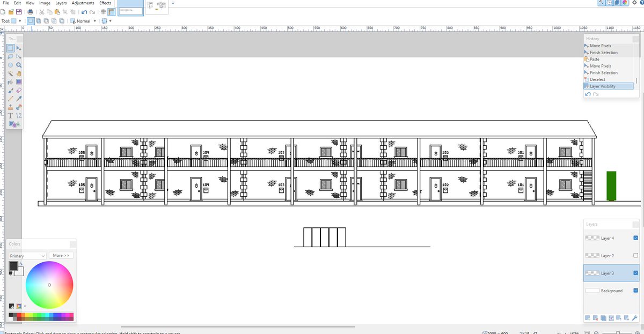This screenshot has height=334, width=644.
Task: Show Layer 2 using its checkbox
Action: click(x=636, y=256)
